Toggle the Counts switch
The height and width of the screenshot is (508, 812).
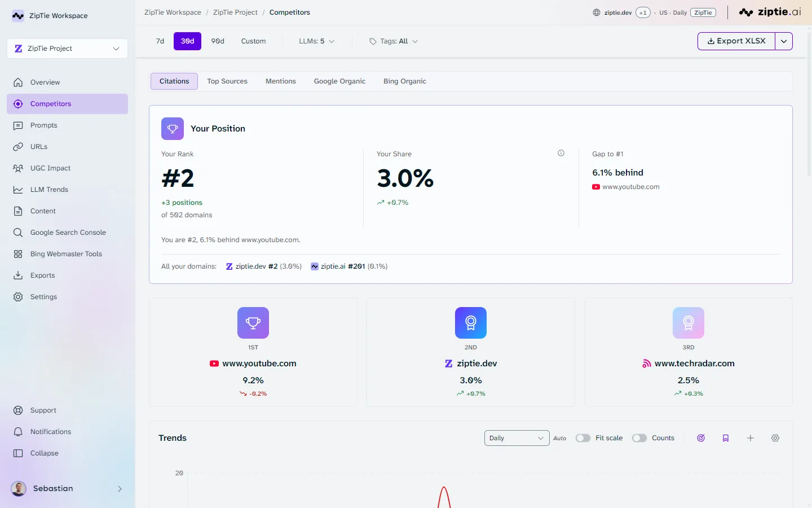pos(639,438)
